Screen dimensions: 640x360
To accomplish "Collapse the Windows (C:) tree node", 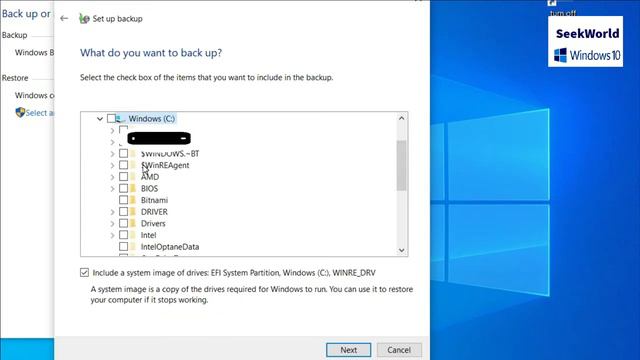I will 100,119.
